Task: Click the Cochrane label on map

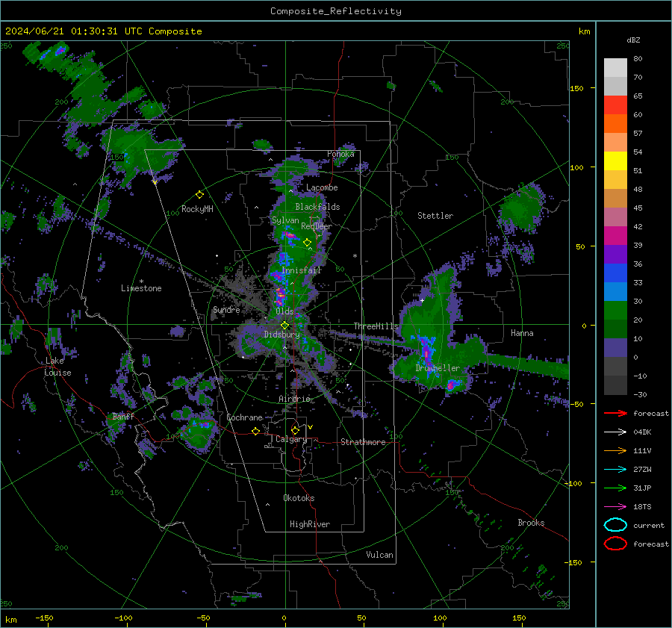Action: 244,417
